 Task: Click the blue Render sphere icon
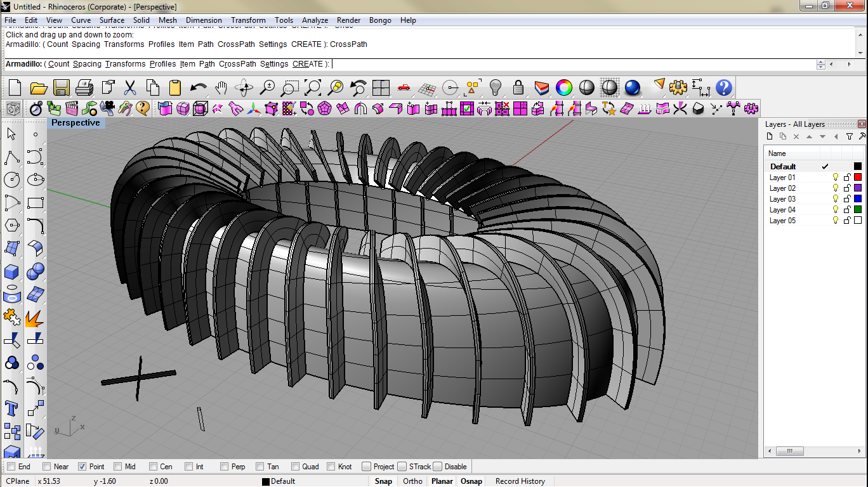pyautogui.click(x=632, y=88)
